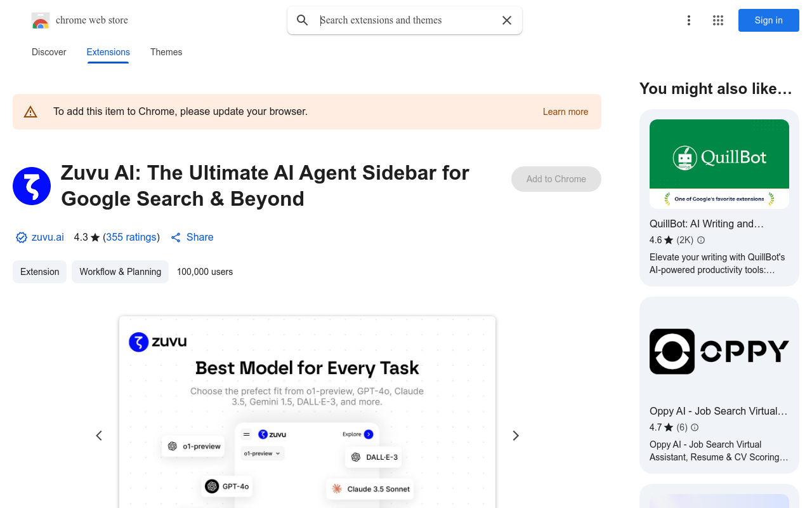
Task: Focus the Search extensions and themes field
Action: pyautogui.click(x=406, y=20)
